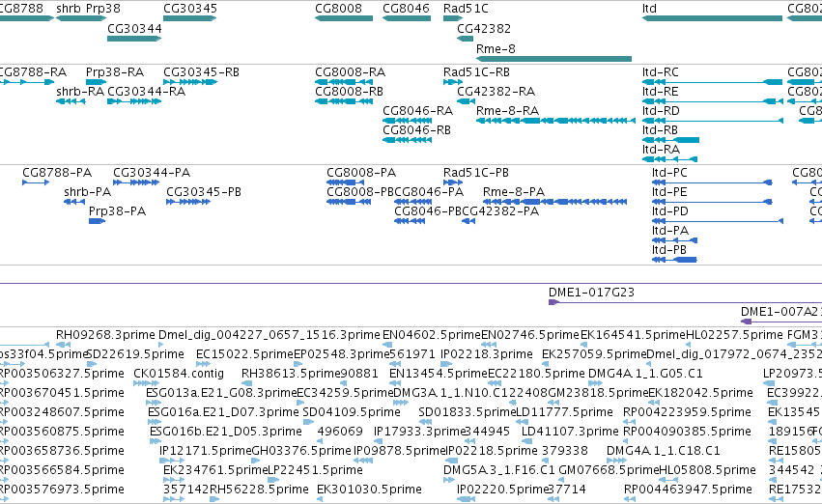Select the ltd-RC transcript
The image size is (822, 504).
click(x=713, y=82)
